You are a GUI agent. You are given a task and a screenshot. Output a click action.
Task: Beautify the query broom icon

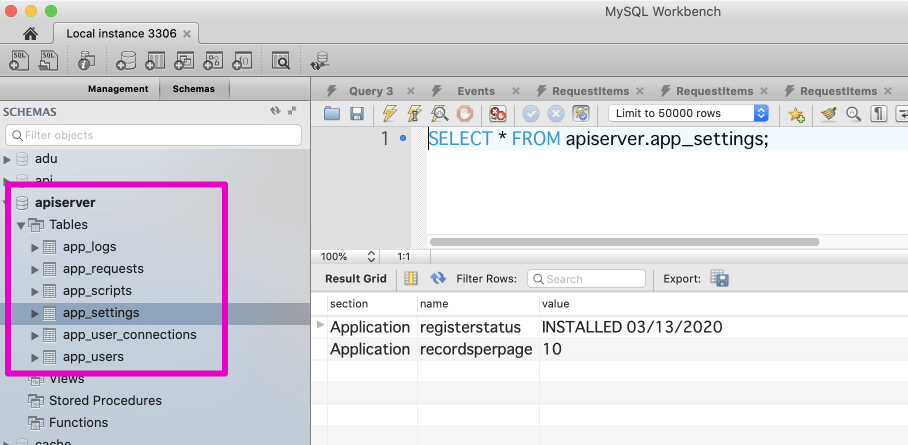[x=829, y=114]
